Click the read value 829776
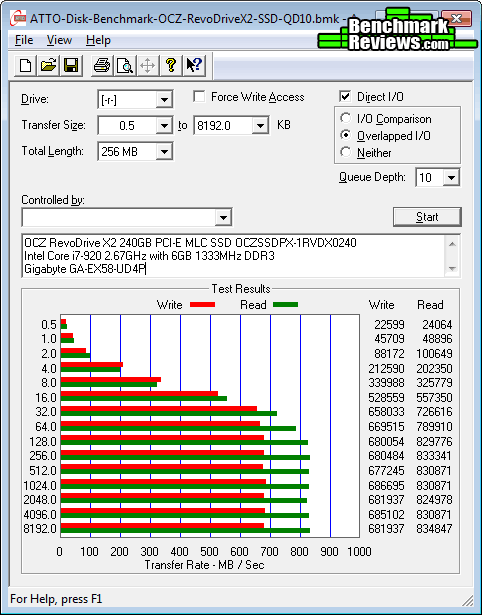The width and height of the screenshot is (482, 615). pyautogui.click(x=434, y=442)
